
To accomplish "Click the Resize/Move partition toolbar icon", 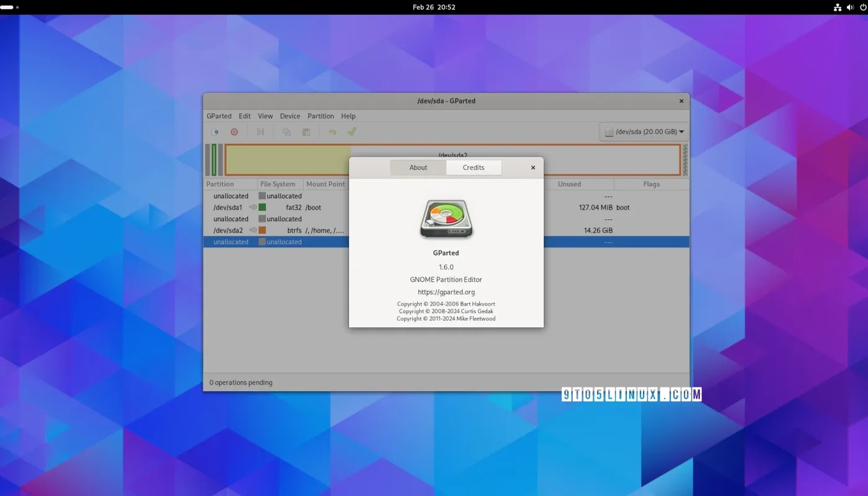I will tap(260, 132).
